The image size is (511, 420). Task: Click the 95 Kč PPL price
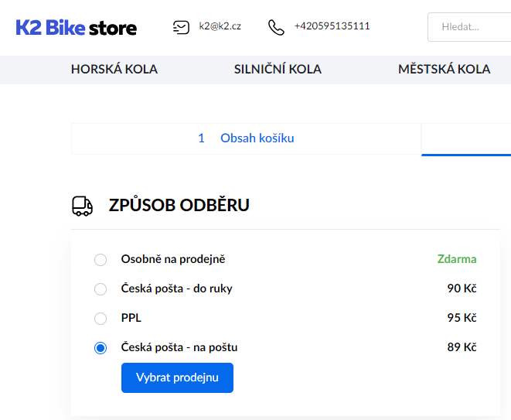click(x=462, y=319)
